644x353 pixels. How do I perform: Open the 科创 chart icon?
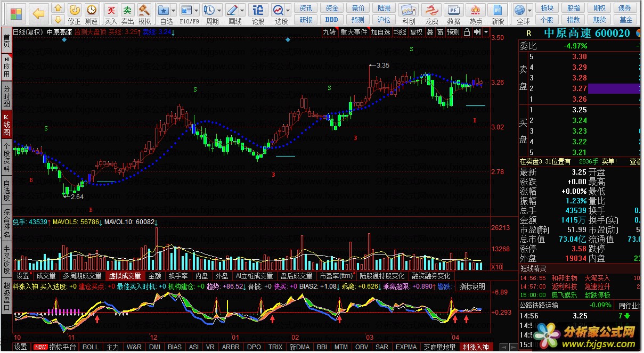pos(409,13)
